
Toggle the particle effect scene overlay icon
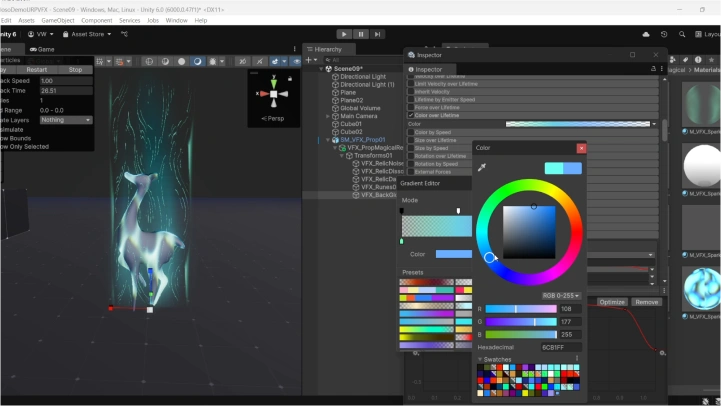pos(275,61)
